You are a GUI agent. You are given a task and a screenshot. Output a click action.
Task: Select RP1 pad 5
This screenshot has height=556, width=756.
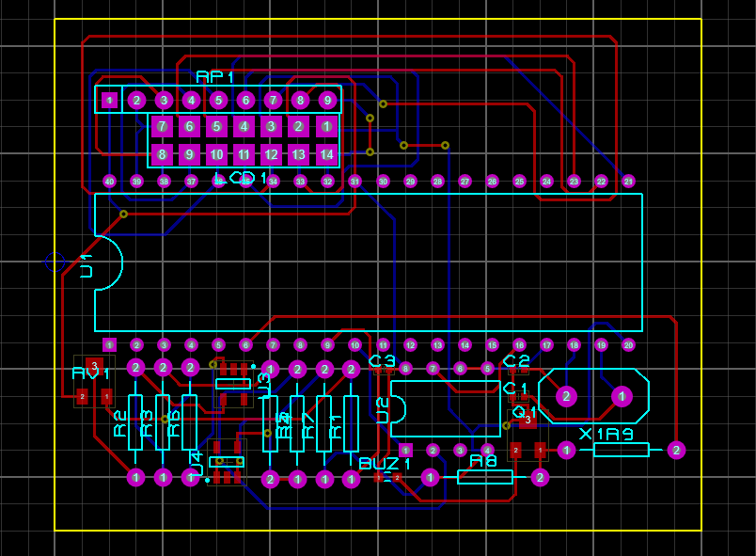tap(218, 101)
